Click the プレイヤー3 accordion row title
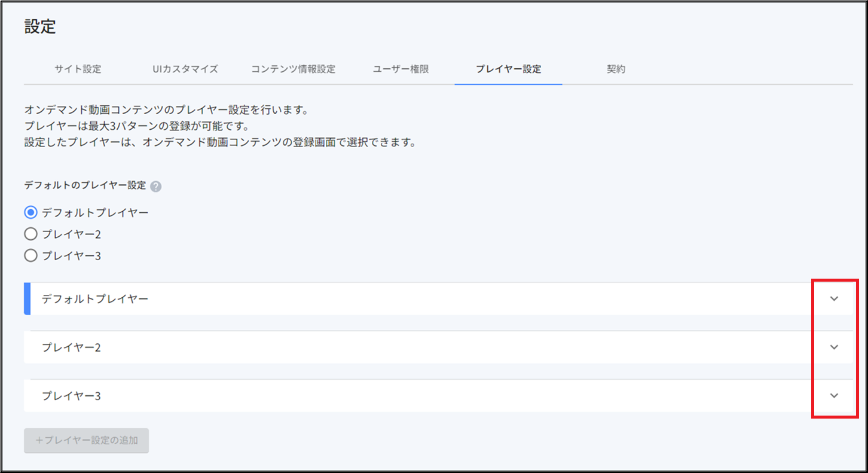 [x=71, y=395]
